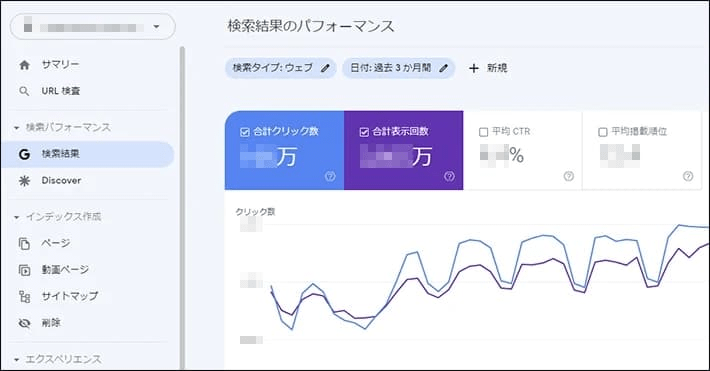Click the URL 検査 magnifier icon
710x371 pixels.
(24, 91)
